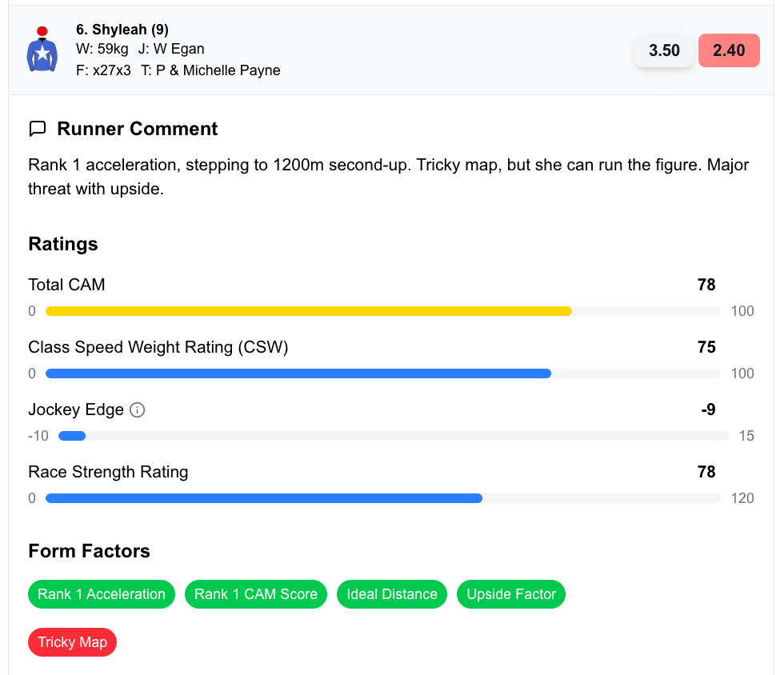This screenshot has height=675, width=784.
Task: Toggle the Rank 1 CAM Score tag
Action: pyautogui.click(x=255, y=594)
